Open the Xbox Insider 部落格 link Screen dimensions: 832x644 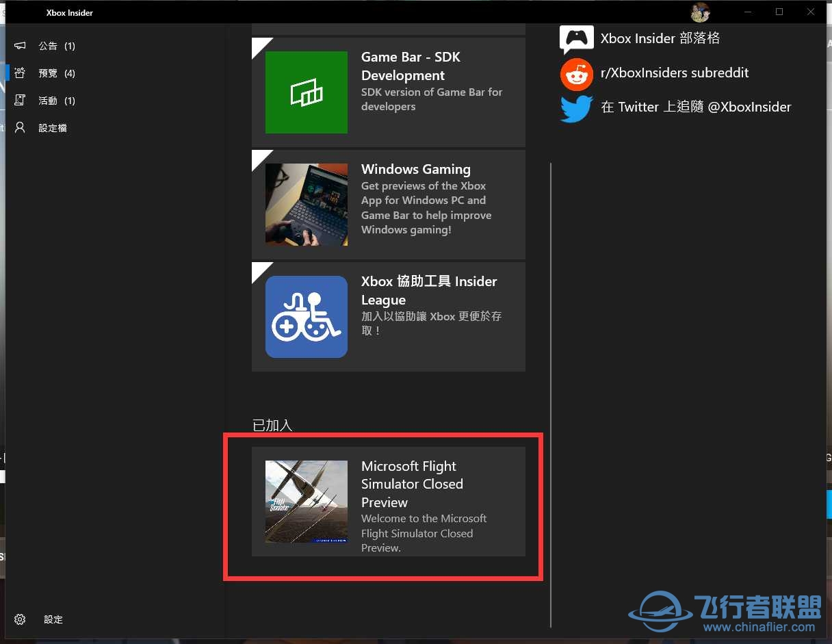(x=660, y=38)
